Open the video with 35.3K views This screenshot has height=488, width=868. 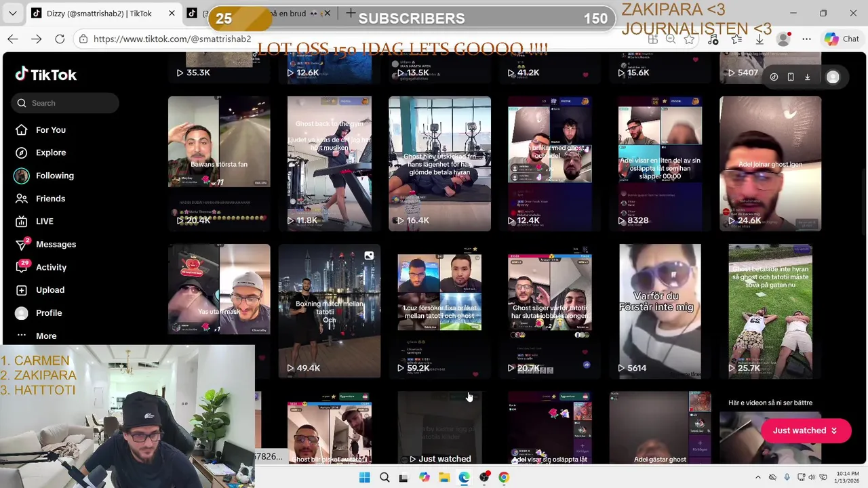pyautogui.click(x=219, y=68)
